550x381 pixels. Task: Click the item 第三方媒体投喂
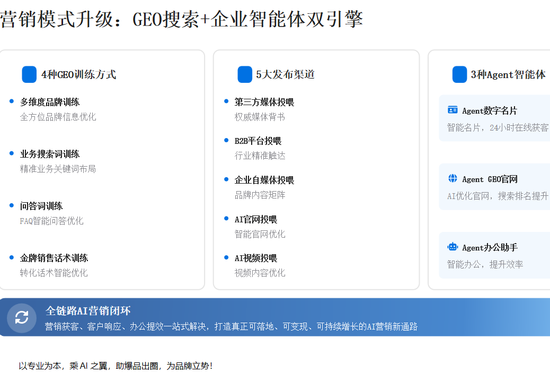tap(264, 102)
